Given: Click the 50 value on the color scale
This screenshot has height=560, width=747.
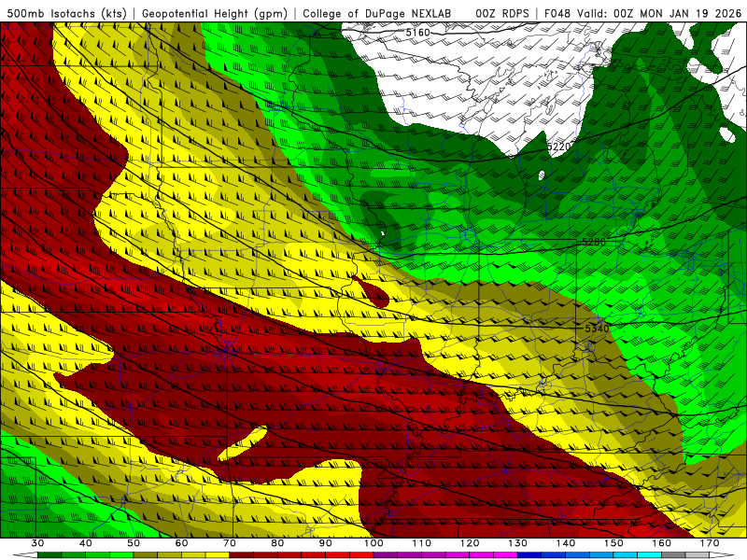Looking at the screenshot, I should [x=134, y=543].
